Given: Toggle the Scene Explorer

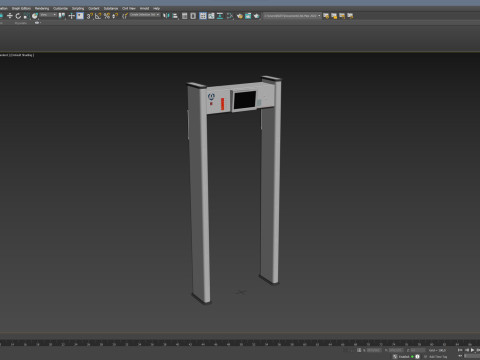Looking at the screenshot, I should click(x=184, y=16).
